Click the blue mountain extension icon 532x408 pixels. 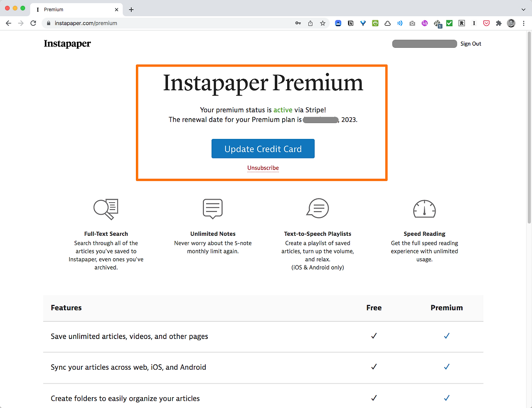tap(338, 23)
